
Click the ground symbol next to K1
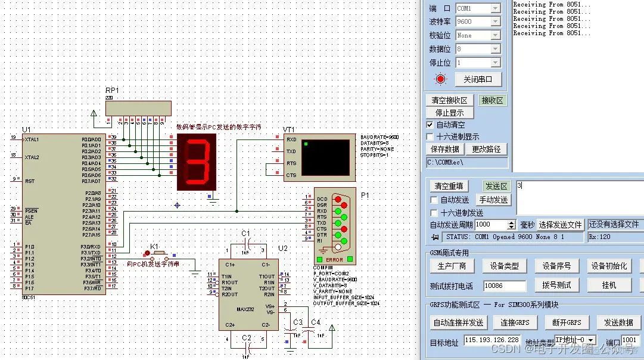pyautogui.click(x=195, y=272)
